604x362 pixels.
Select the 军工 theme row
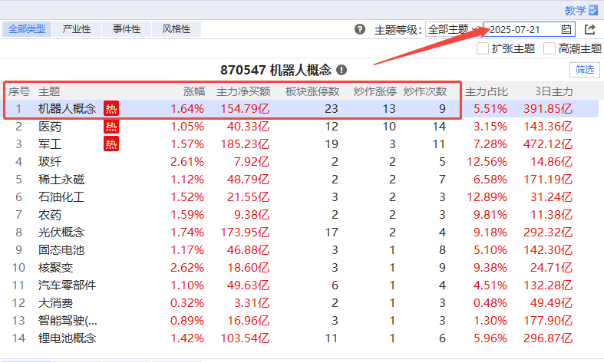pyautogui.click(x=299, y=144)
